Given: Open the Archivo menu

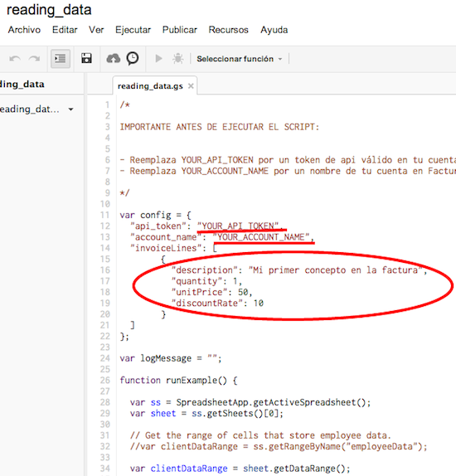Looking at the screenshot, I should [x=24, y=30].
